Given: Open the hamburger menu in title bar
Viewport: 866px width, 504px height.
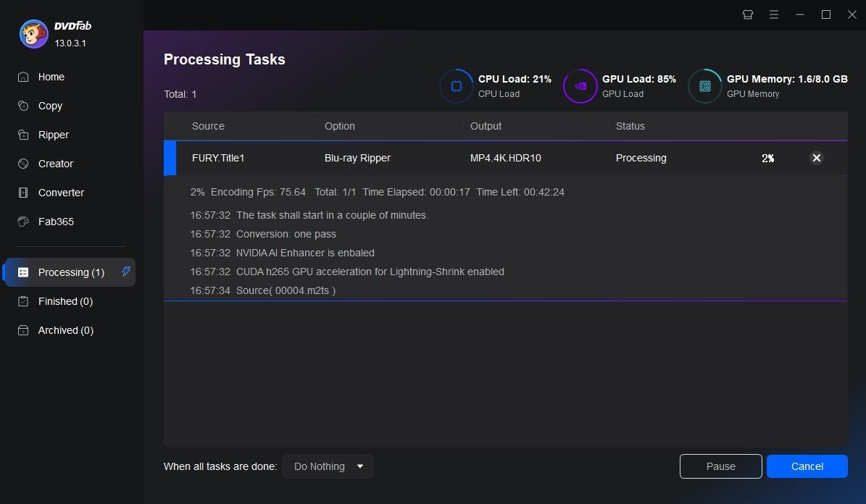Looking at the screenshot, I should pos(774,14).
